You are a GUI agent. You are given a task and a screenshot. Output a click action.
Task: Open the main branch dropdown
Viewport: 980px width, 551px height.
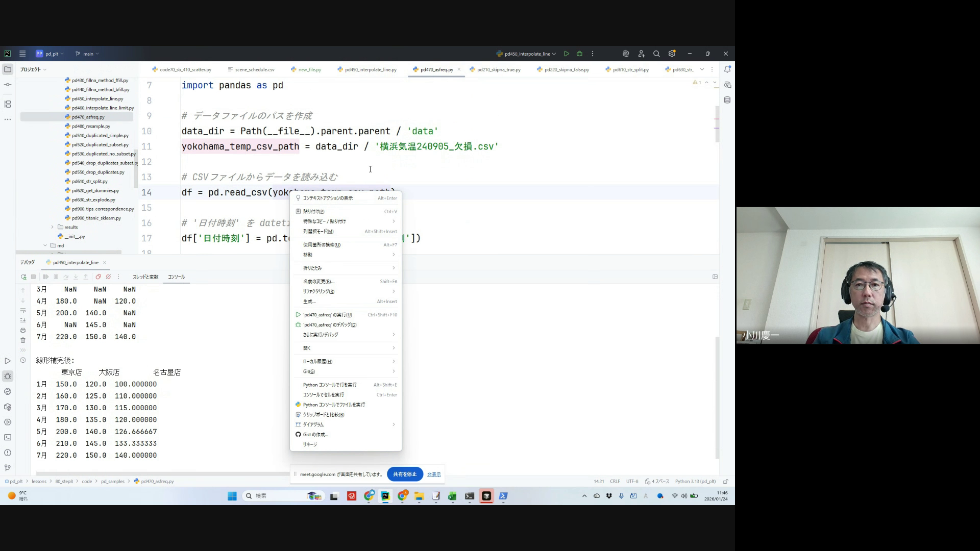click(88, 54)
